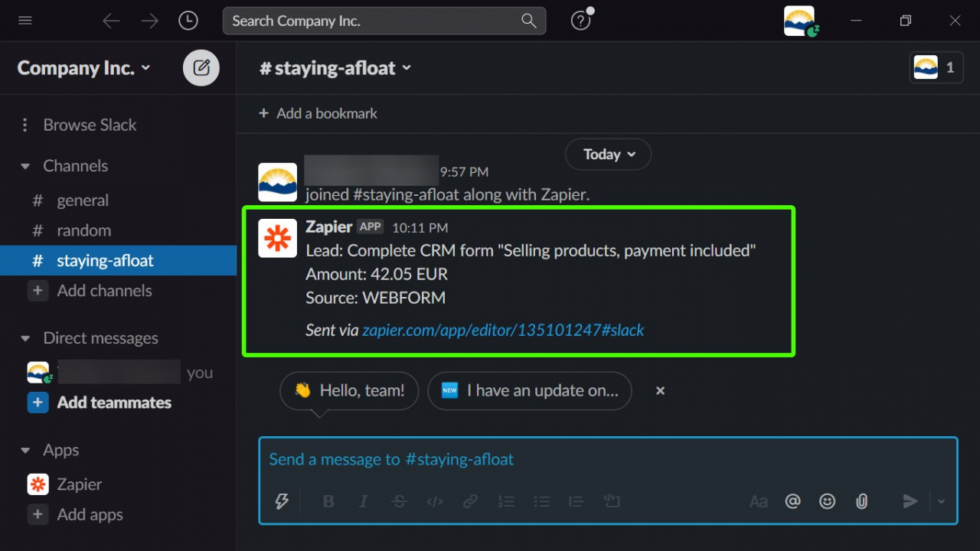Toggle blockquote formatting
980x551 pixels.
[576, 501]
